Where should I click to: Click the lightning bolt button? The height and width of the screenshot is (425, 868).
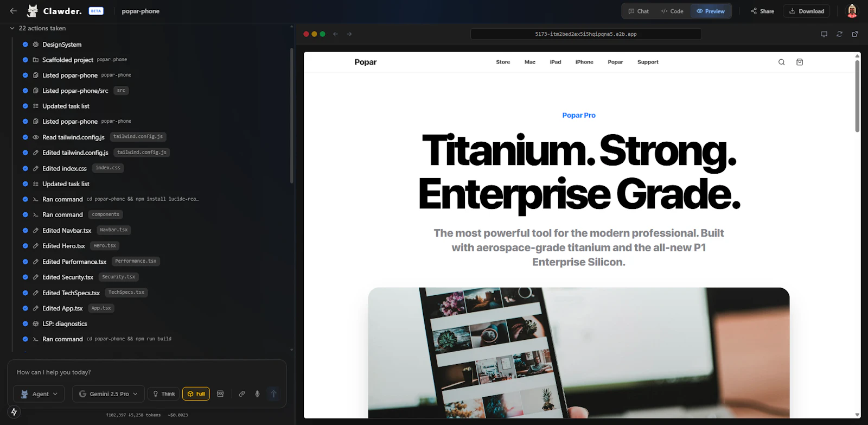click(14, 412)
